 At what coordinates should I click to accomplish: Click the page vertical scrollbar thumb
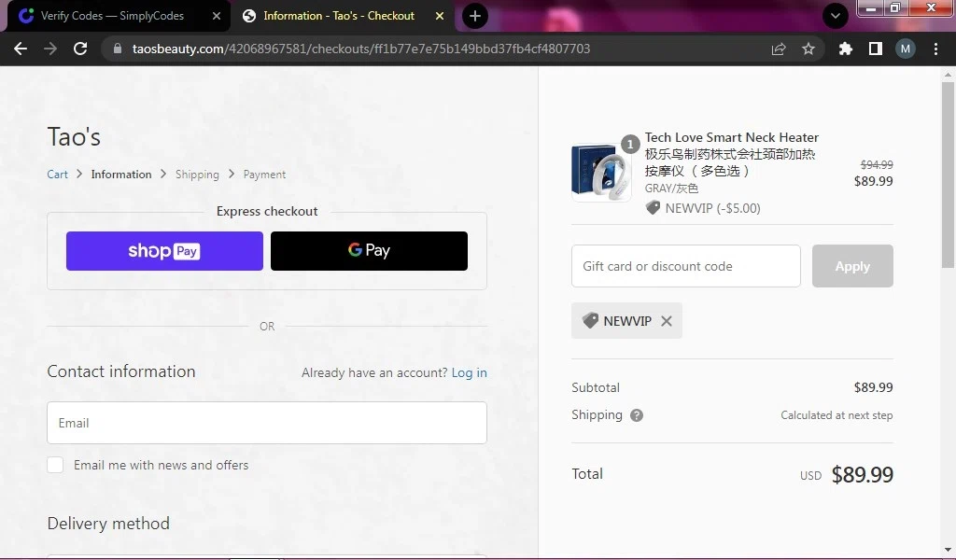tap(948, 175)
